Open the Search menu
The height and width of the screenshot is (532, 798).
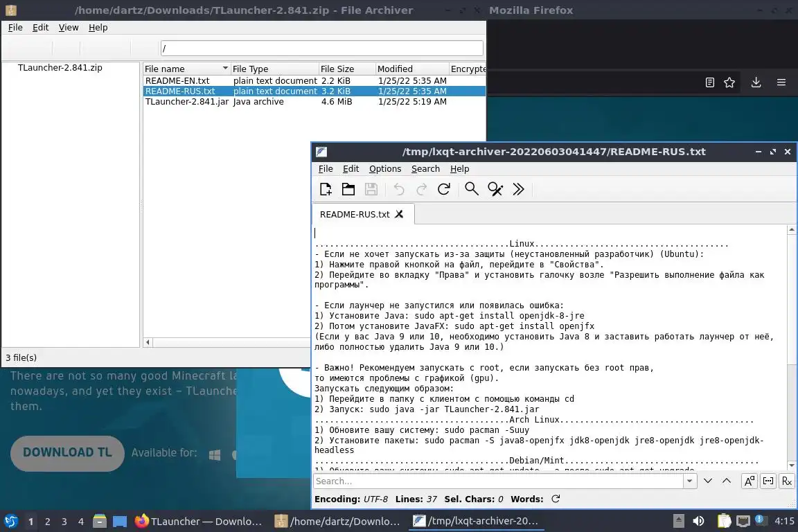(425, 168)
